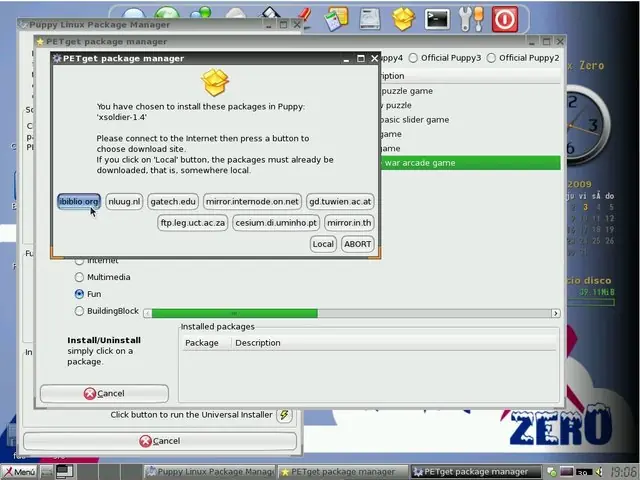Abort the package installation
Image resolution: width=640 pixels, height=480 pixels.
(358, 244)
